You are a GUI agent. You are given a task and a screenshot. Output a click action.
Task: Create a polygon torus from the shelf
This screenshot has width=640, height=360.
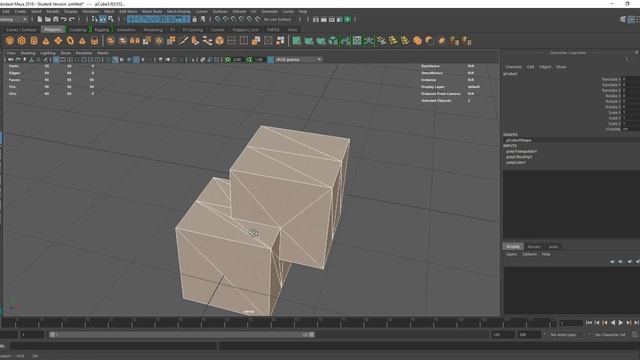pos(70,40)
